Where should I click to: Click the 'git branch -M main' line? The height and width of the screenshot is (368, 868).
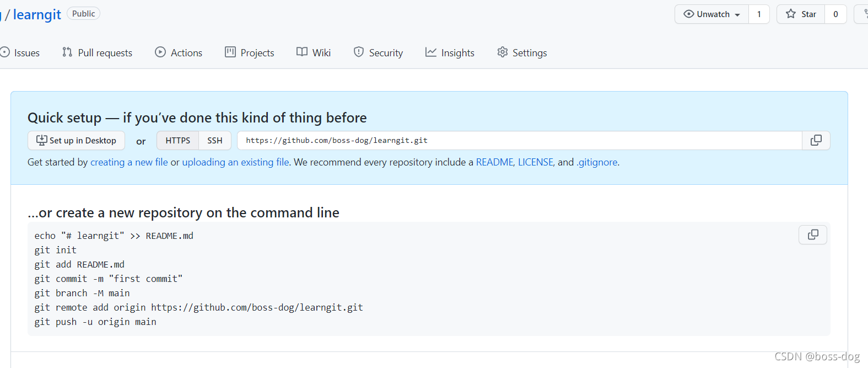(x=82, y=293)
